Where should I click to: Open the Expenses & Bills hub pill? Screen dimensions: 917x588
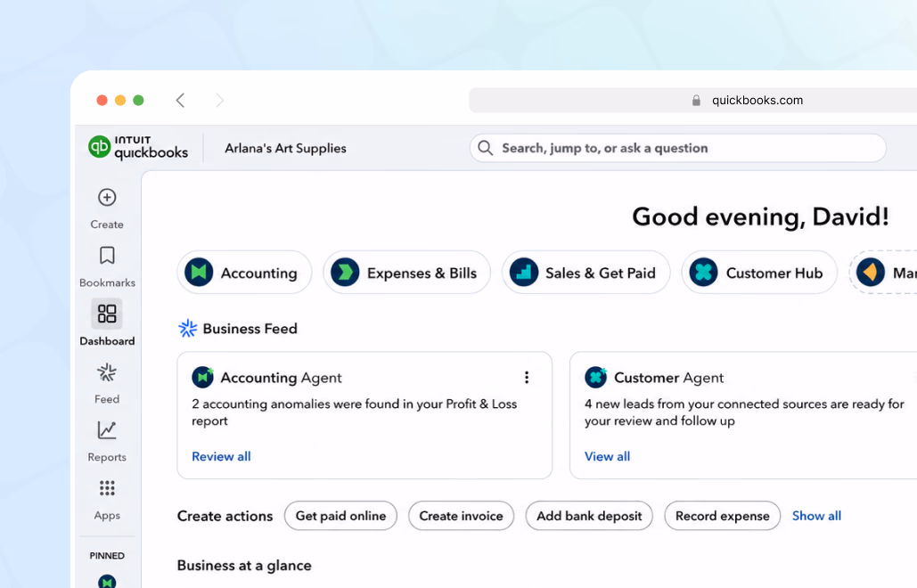pos(406,273)
